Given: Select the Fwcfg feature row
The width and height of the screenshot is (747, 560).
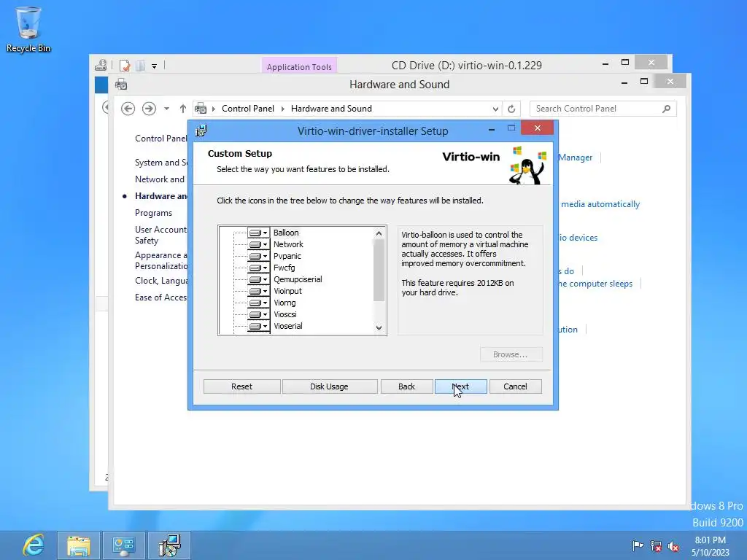Looking at the screenshot, I should 285,268.
